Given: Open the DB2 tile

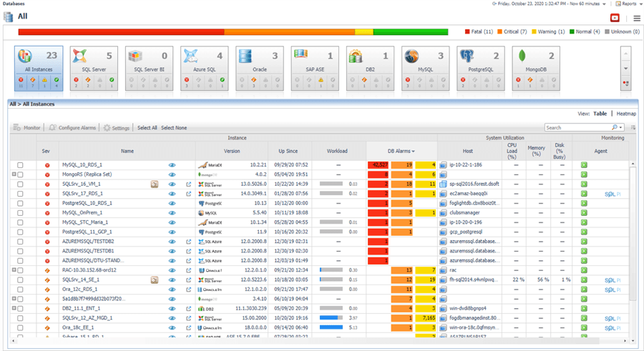Looking at the screenshot, I should (370, 68).
